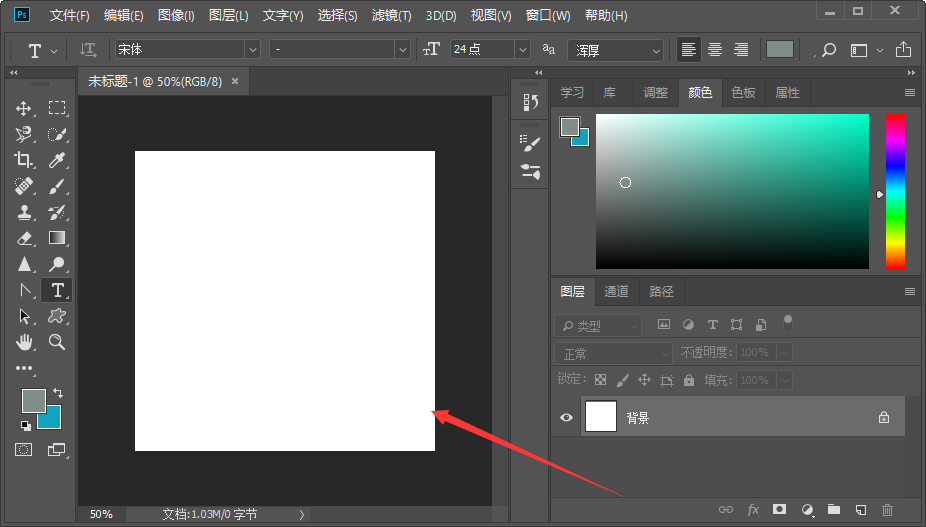Toggle lock transparent pixels
This screenshot has width=926, height=527.
pos(601,380)
